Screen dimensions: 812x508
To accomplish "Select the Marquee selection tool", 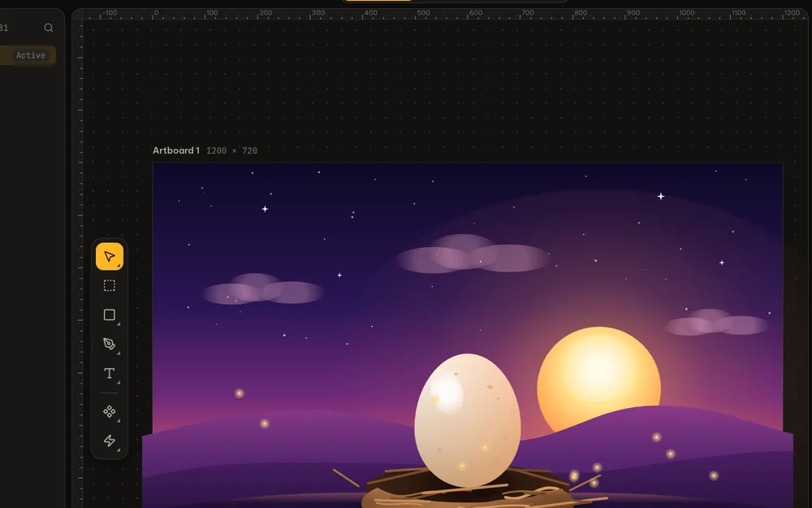I will pos(110,285).
